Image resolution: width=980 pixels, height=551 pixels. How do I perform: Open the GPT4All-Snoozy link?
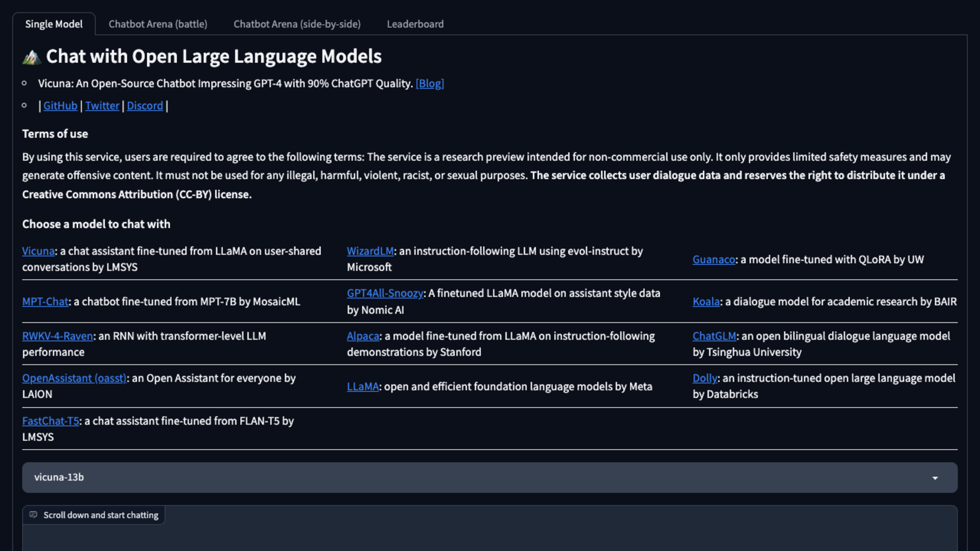click(385, 293)
